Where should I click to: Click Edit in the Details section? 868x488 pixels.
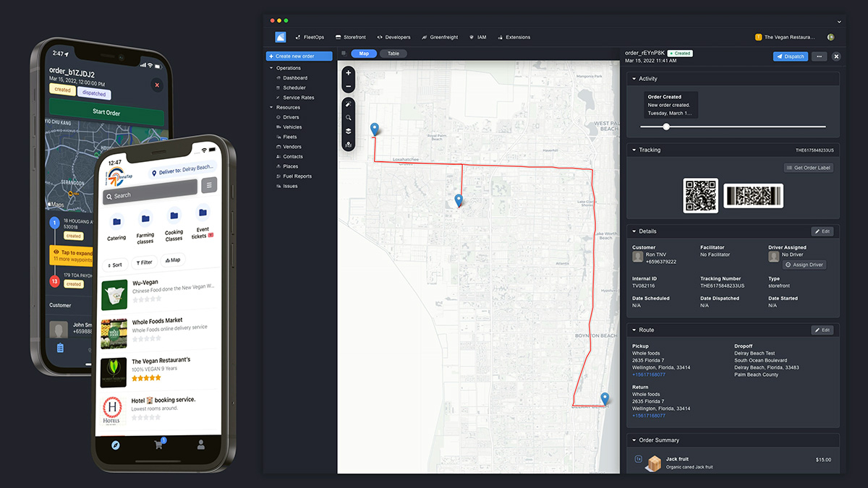point(822,231)
